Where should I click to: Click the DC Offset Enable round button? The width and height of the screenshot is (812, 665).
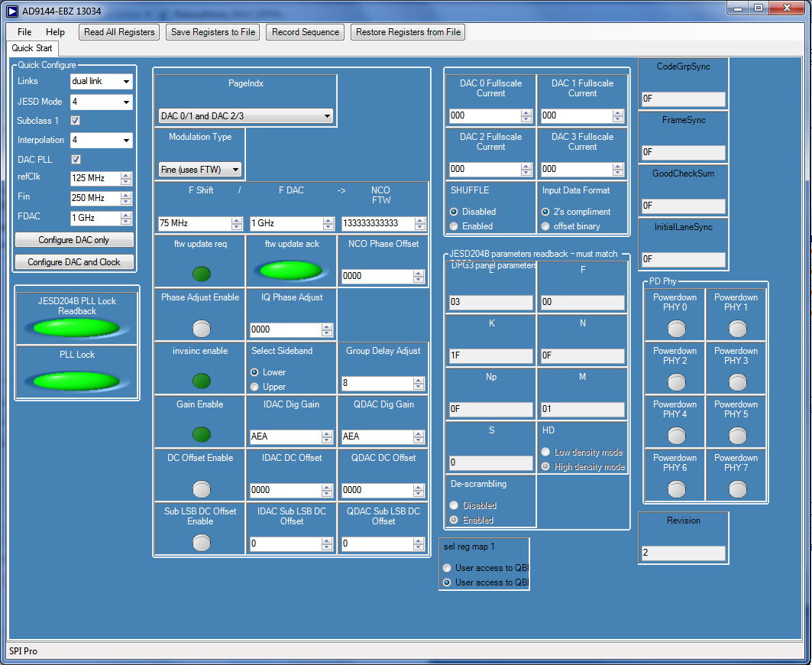201,488
